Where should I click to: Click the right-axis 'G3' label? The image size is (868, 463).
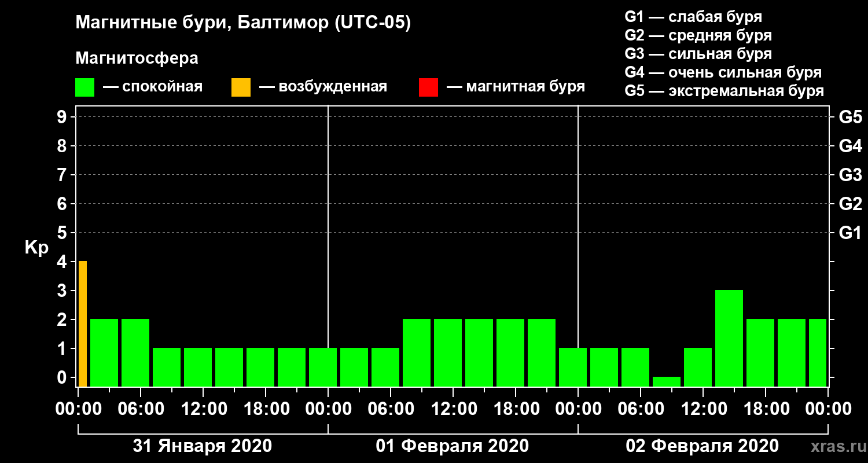tap(850, 175)
